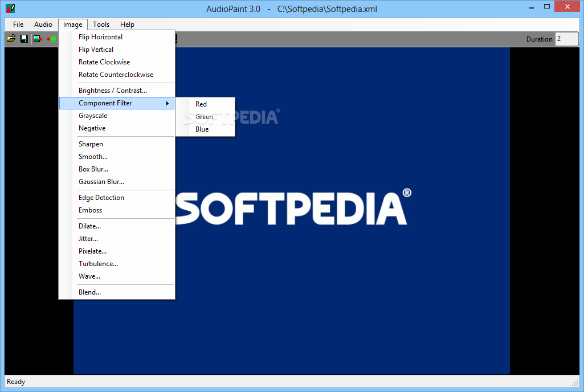Minimize the AudioPaint window
Screen dimensions: 584x392
point(532,7)
